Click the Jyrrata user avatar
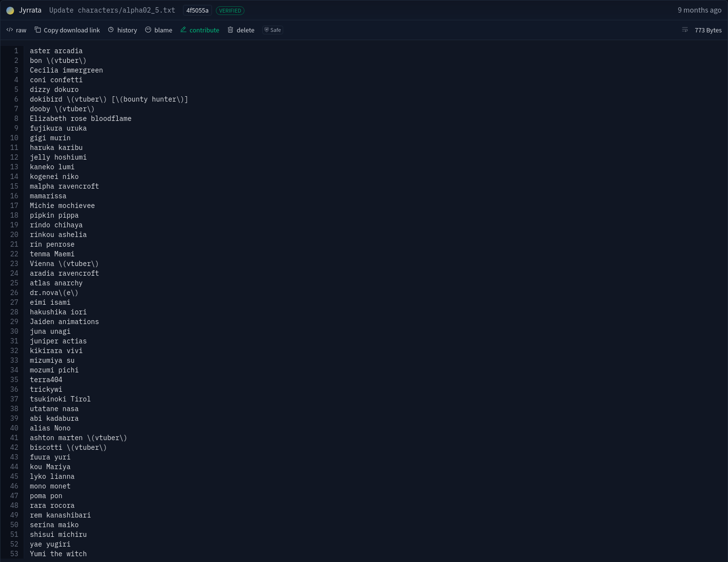The image size is (728, 562). [x=10, y=10]
